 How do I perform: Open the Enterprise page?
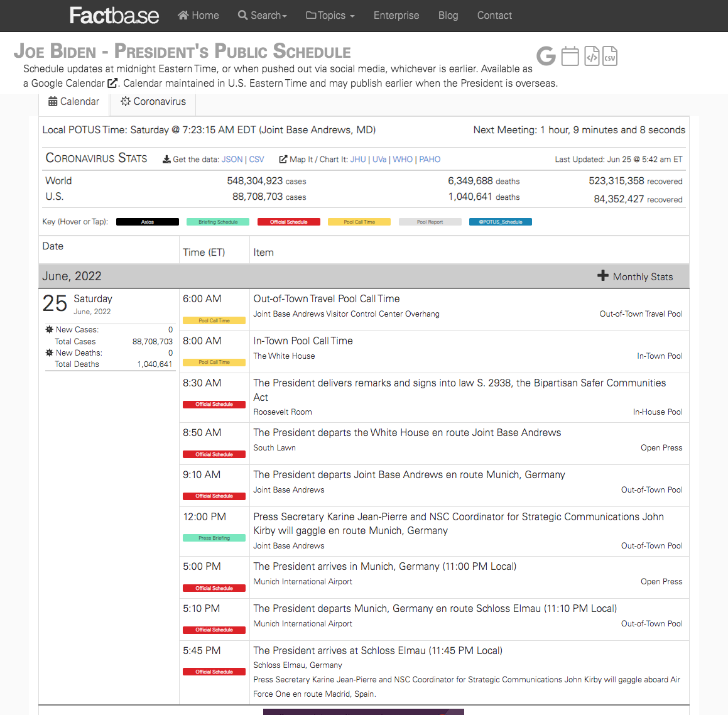click(396, 15)
